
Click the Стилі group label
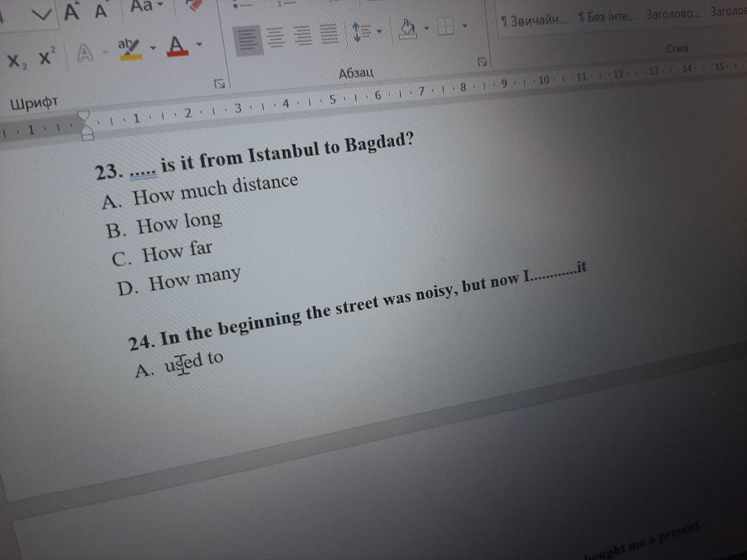(677, 49)
